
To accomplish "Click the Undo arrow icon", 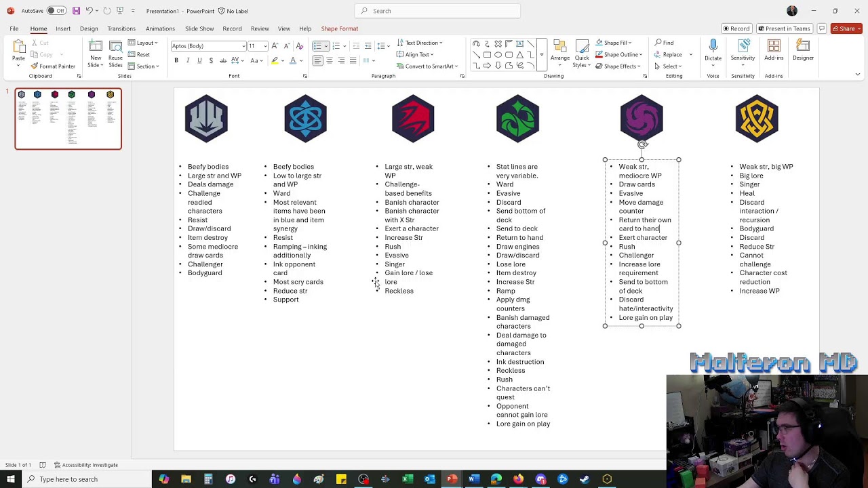I will click(89, 11).
